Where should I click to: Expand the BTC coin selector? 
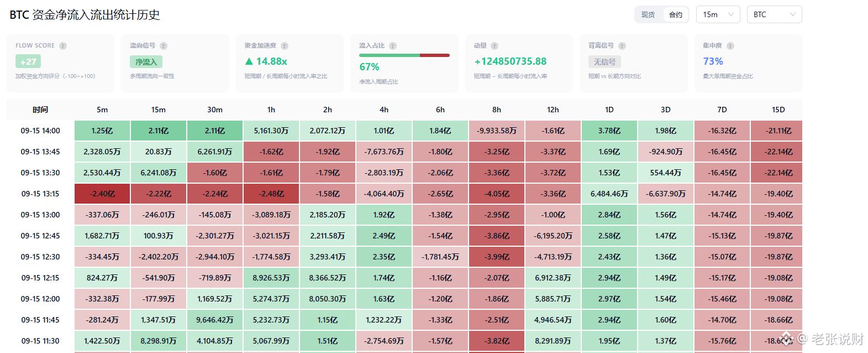[x=775, y=14]
